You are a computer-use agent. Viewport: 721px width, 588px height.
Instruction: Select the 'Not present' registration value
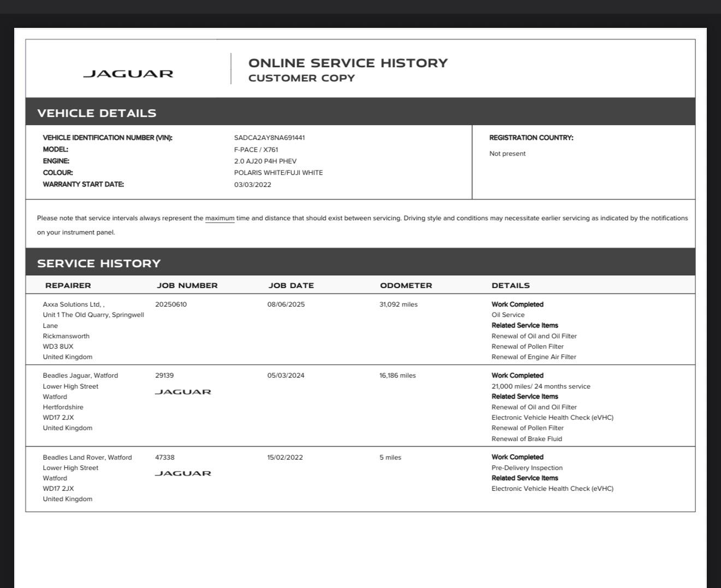[x=507, y=154]
